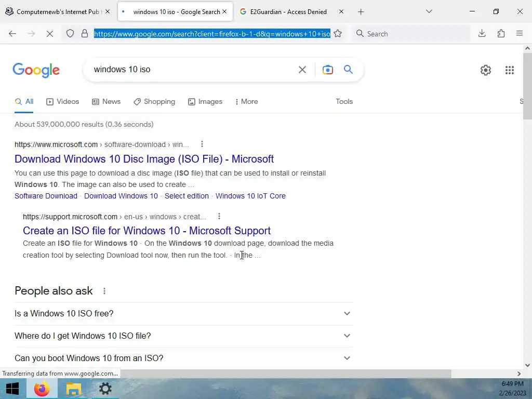This screenshot has height=399, width=532.
Task: Open the Download Windows 10 sitelink
Action: pyautogui.click(x=121, y=196)
